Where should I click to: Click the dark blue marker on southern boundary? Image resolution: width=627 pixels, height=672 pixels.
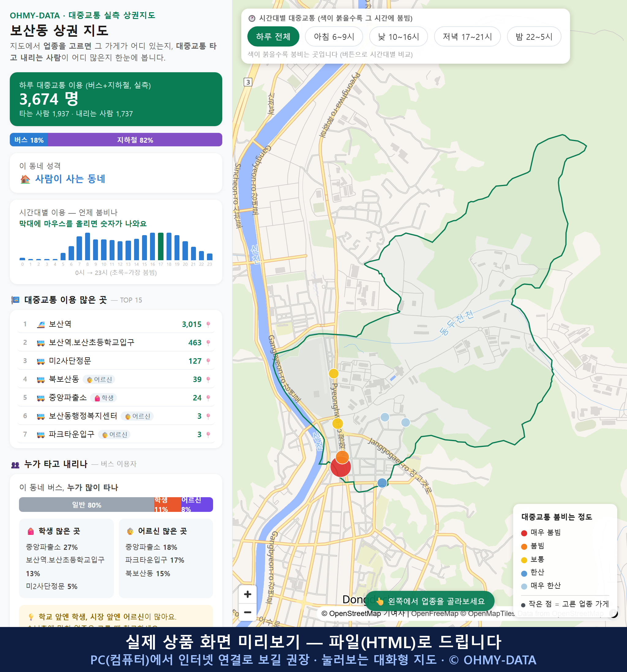(x=382, y=483)
